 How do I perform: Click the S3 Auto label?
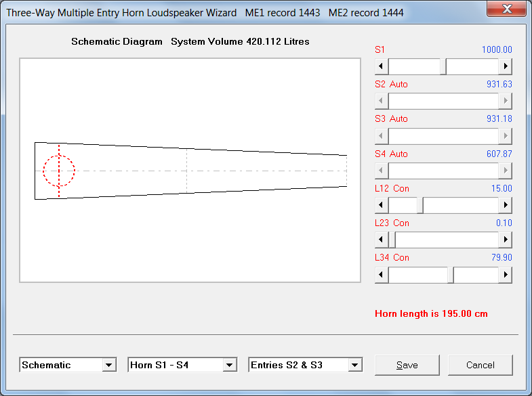click(x=391, y=118)
